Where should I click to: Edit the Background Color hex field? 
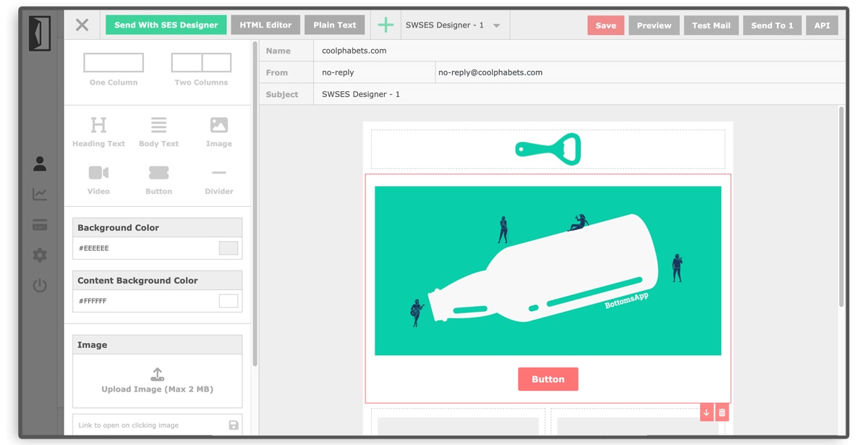[x=147, y=248]
